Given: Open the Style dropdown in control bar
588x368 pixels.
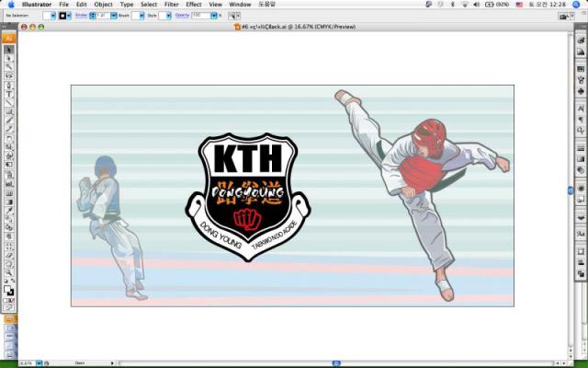Looking at the screenshot, I should pyautogui.click(x=168, y=16).
